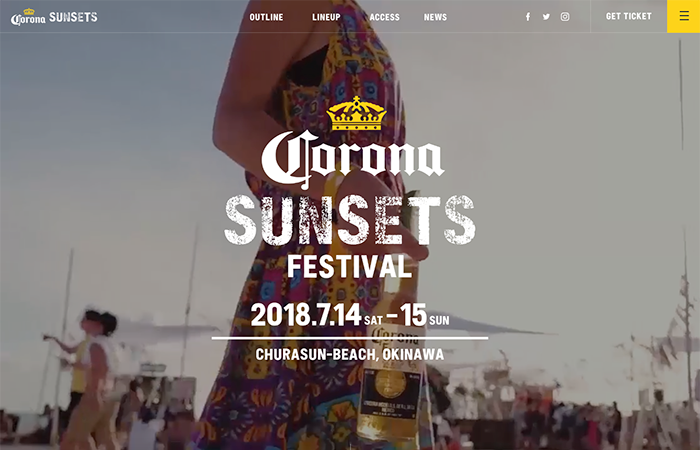Click the FESTIVAL heading text
Screen dimensions: 700x450
coord(349,267)
